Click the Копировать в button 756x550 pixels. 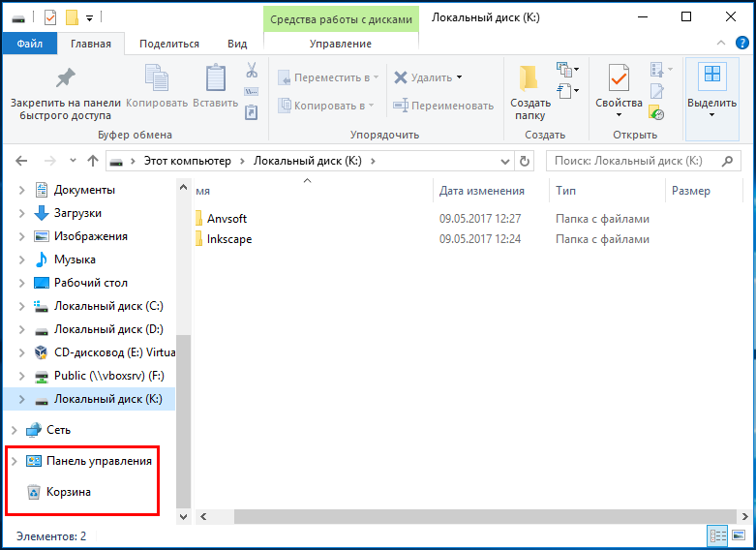326,106
